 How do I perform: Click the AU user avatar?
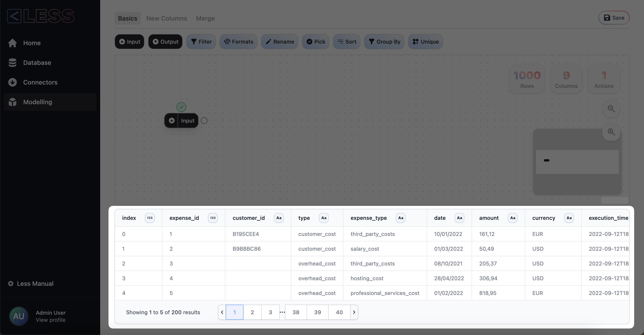tap(19, 316)
